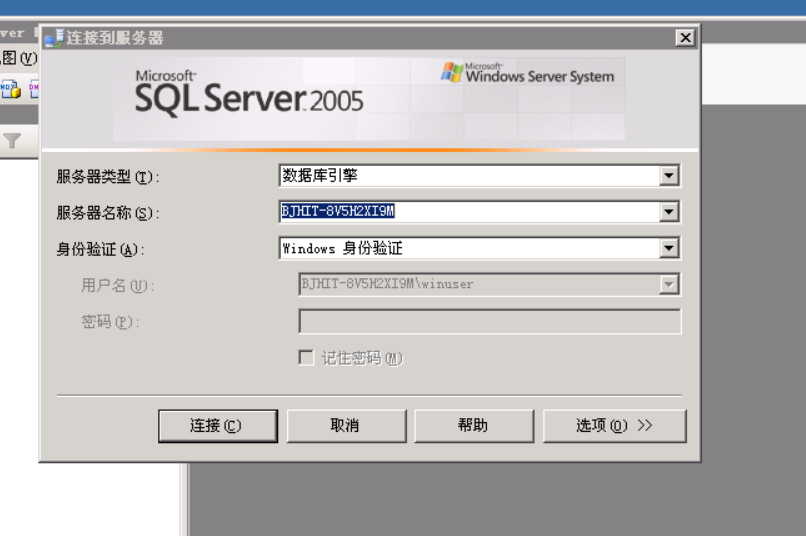Click the password (密码) input field
Viewport: 806px width, 536px height.
click(490, 321)
